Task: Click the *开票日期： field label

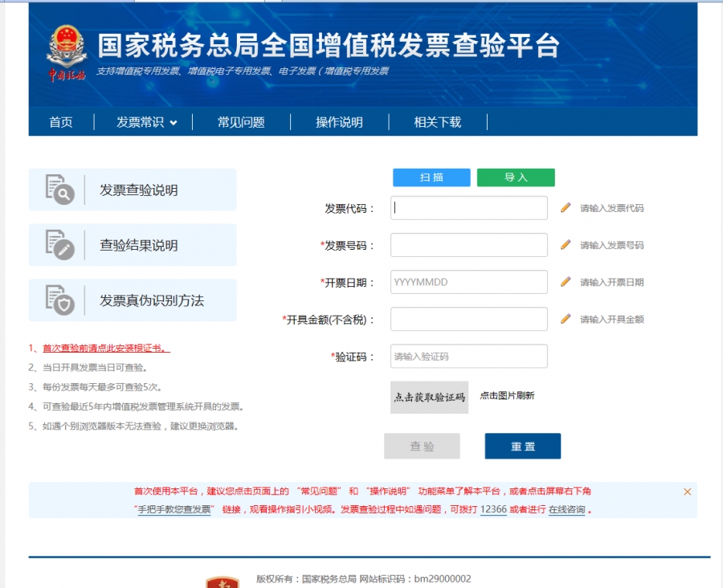Action: (347, 283)
